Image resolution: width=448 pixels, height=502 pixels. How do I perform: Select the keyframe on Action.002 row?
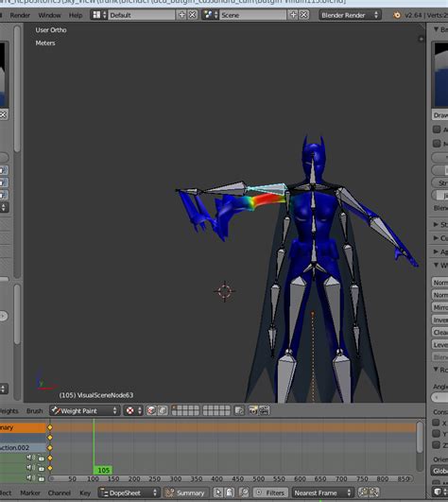tap(50, 447)
